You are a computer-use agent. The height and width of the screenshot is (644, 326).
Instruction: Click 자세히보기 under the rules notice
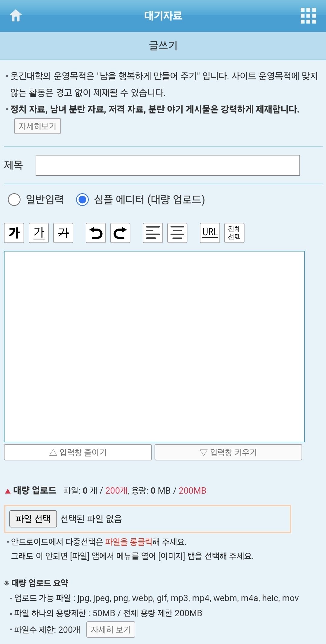tap(37, 126)
